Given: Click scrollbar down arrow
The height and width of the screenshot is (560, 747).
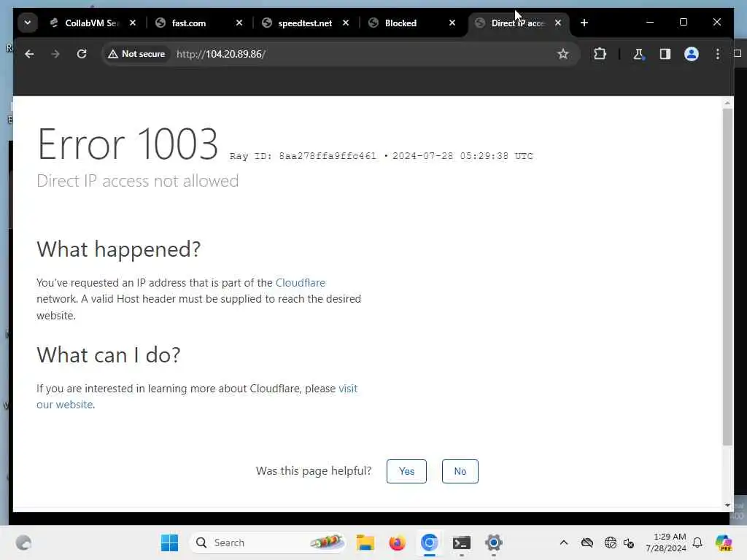Looking at the screenshot, I should 727,505.
